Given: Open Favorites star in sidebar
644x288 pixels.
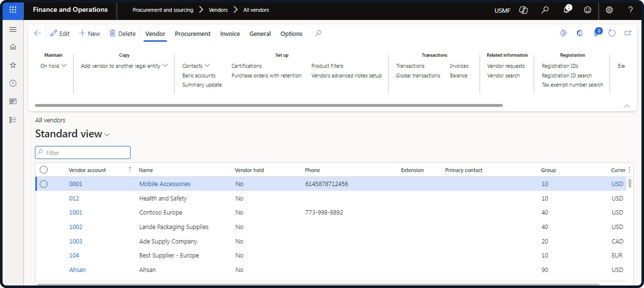Looking at the screenshot, I should point(13,65).
